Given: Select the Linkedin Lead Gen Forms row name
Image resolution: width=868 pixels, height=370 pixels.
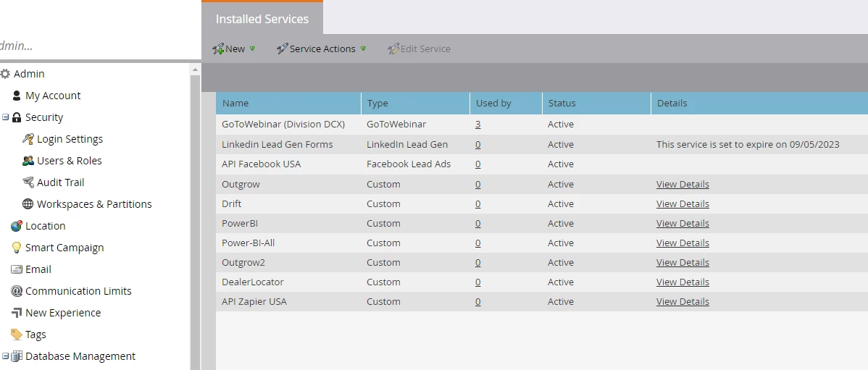Looking at the screenshot, I should [277, 144].
